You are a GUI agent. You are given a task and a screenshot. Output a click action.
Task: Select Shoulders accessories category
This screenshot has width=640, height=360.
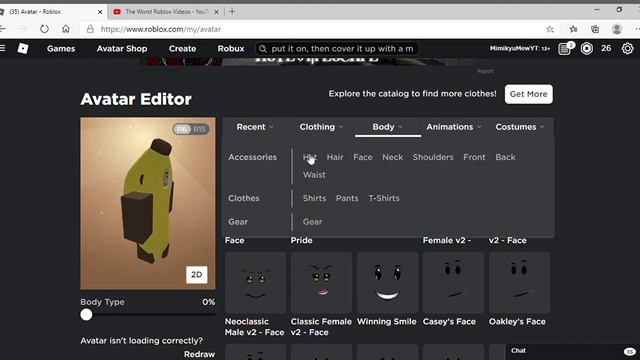click(x=433, y=157)
